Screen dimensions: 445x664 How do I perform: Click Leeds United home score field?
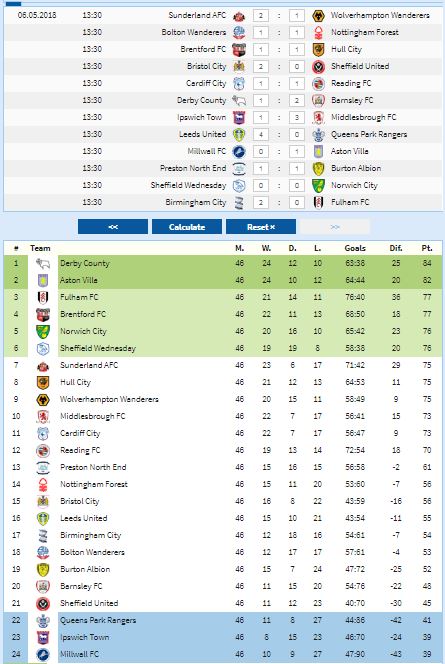261,135
